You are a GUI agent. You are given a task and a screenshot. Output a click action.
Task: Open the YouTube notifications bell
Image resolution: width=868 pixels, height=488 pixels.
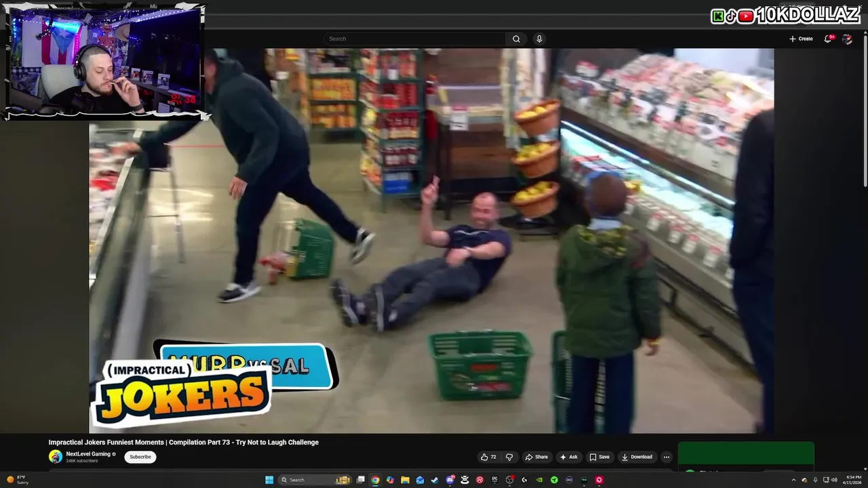tap(827, 39)
